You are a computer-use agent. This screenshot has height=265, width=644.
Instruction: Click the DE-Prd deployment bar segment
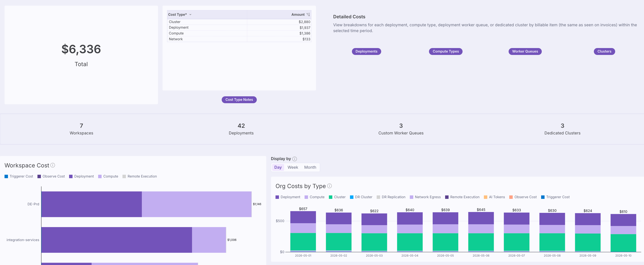(x=91, y=204)
